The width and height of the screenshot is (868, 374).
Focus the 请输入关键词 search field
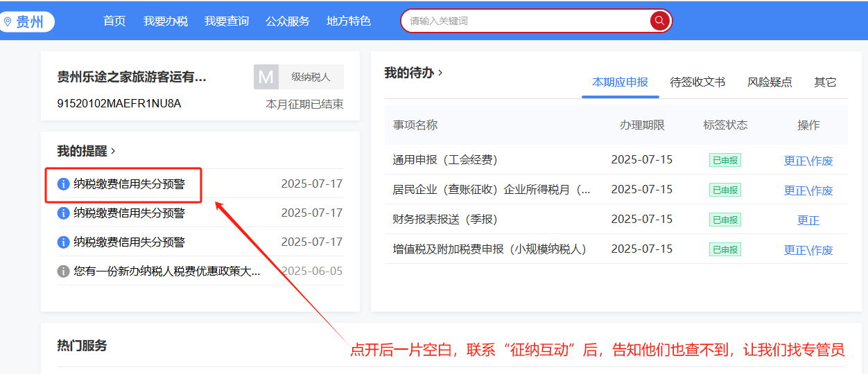[x=527, y=21]
